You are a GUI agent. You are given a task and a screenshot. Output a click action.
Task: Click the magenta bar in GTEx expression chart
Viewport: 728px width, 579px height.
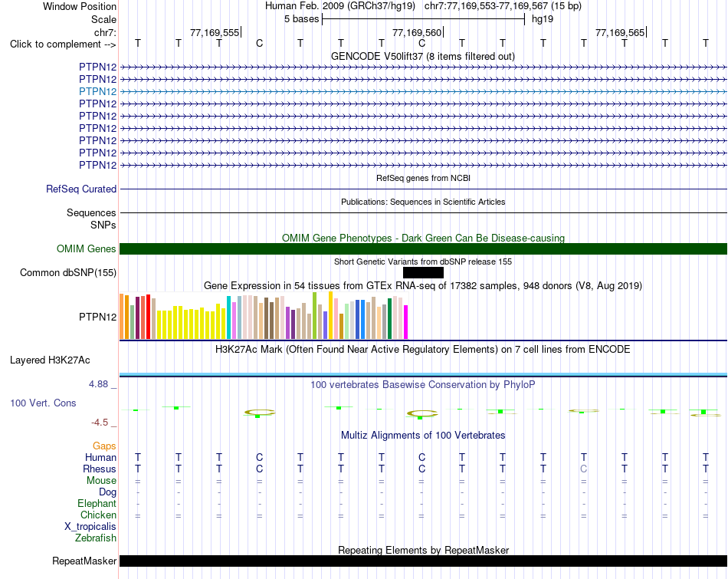tap(406, 322)
